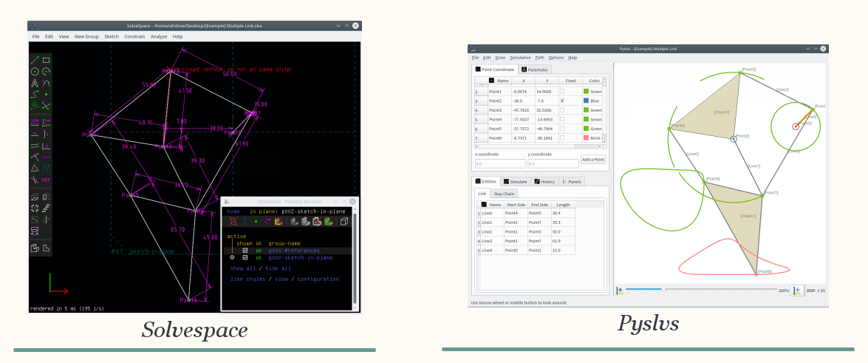Click the Pyslvs zoom slider handle
The width and height of the screenshot is (868, 363).
663,289
